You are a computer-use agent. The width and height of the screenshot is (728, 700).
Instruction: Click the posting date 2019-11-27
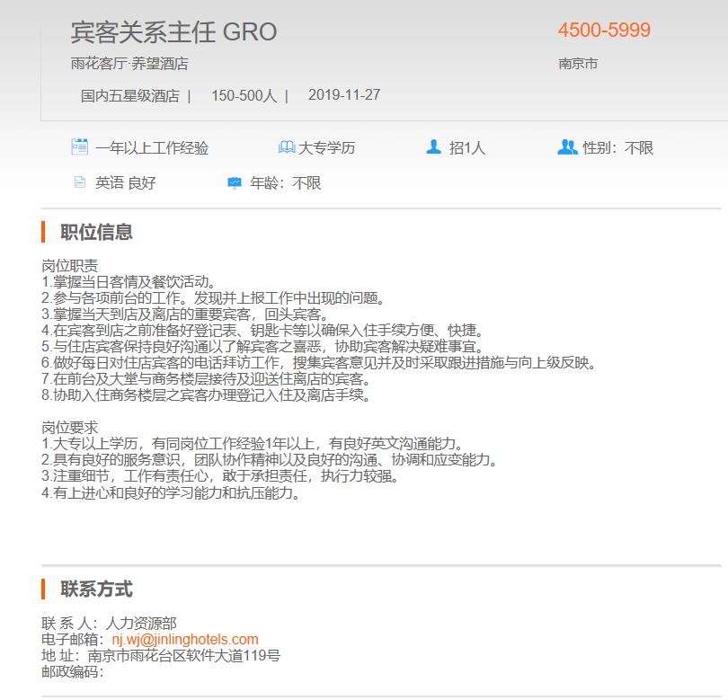(x=344, y=95)
